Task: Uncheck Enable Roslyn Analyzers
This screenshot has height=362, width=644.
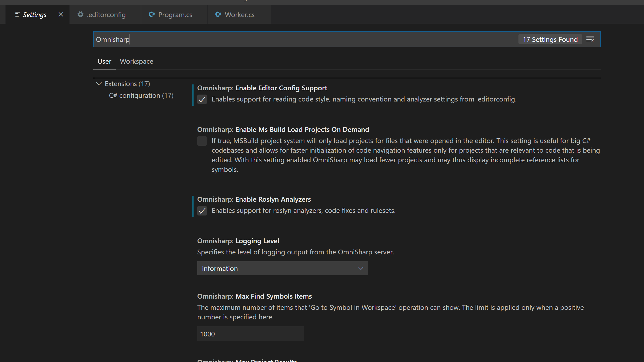Action: click(x=202, y=211)
